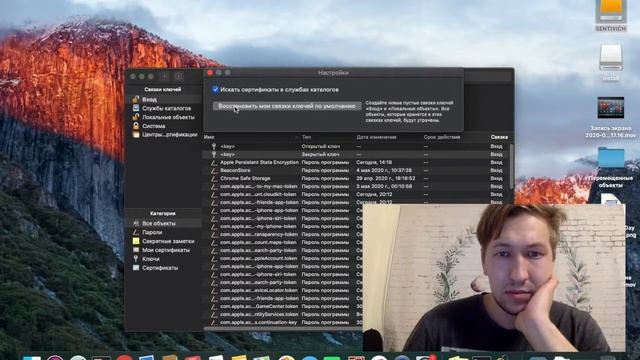640x360 pixels.
Task: Click password icon beside BeaconStore
Action: 213,170
